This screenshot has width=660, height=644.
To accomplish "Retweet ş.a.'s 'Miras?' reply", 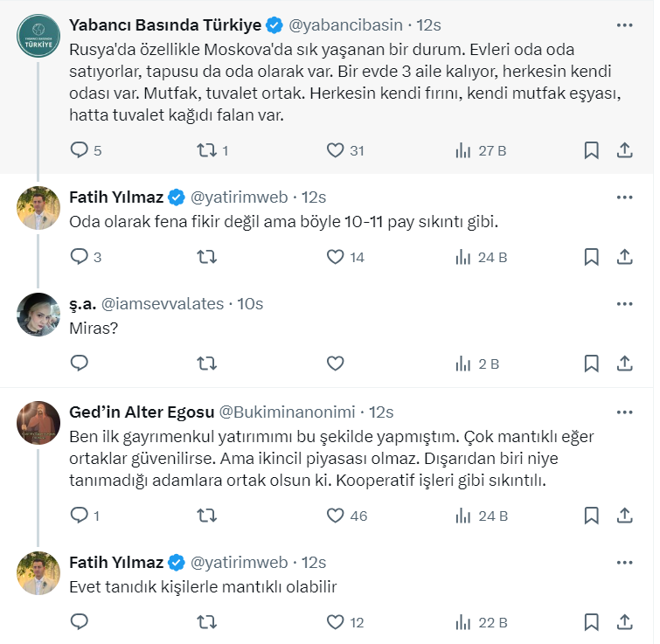I will click(x=206, y=363).
